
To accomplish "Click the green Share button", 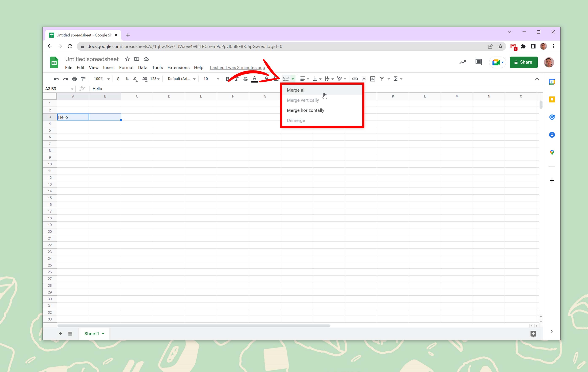I will point(523,62).
